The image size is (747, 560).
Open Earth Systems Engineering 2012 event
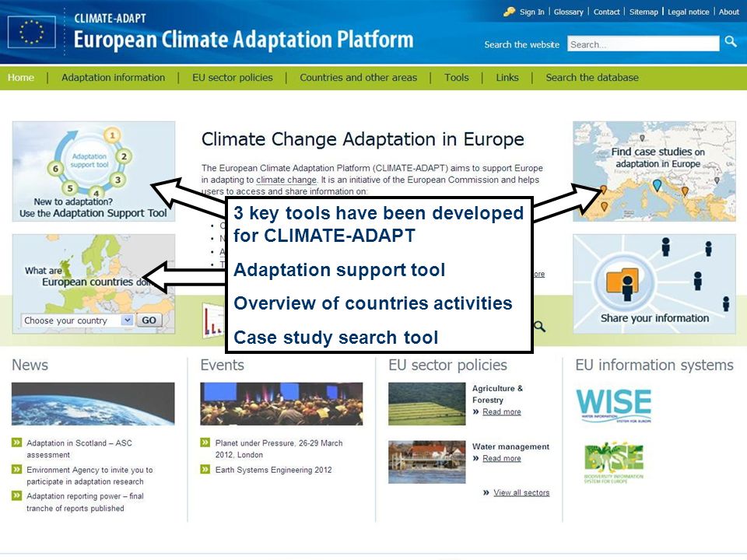(x=273, y=470)
